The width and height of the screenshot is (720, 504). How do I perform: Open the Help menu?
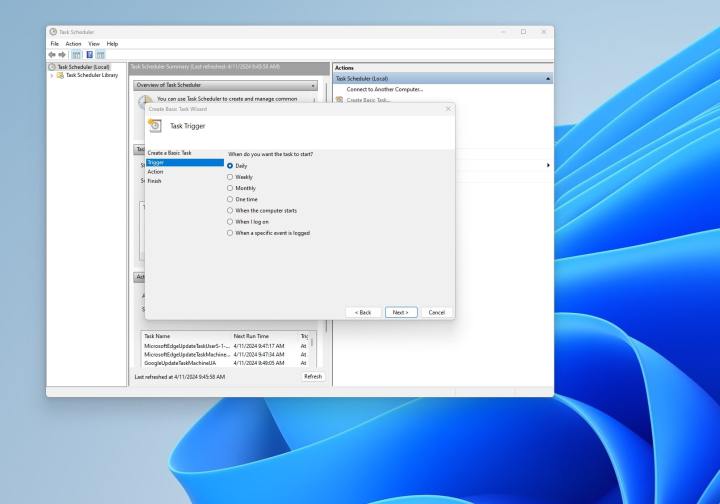pyautogui.click(x=112, y=44)
